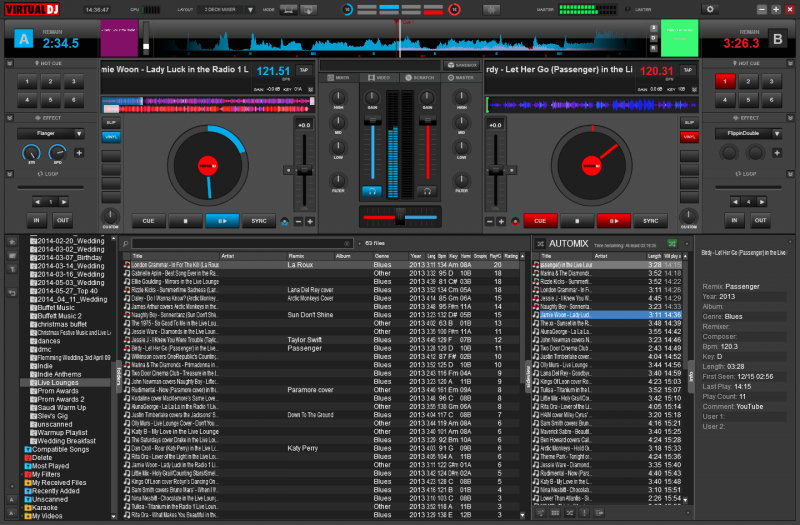Click the deck B effect plus button
This screenshot has height=525, width=800.
coord(777,153)
